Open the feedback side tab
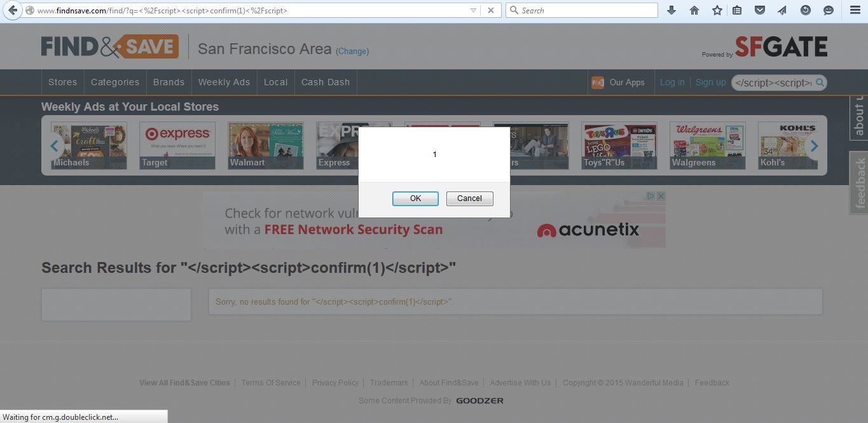Screen dimensions: 868x423 coord(859,183)
